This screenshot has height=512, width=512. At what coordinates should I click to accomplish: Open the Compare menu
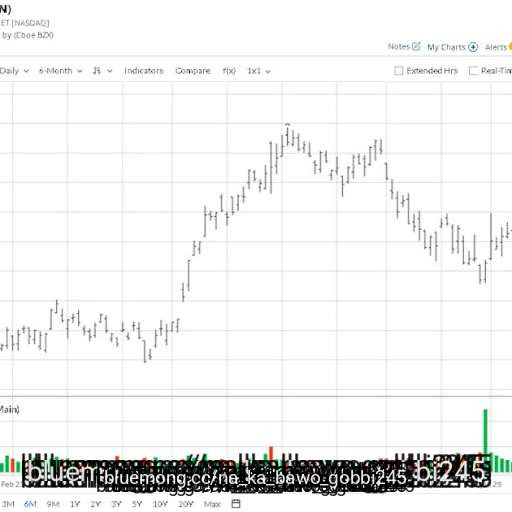pyautogui.click(x=193, y=71)
